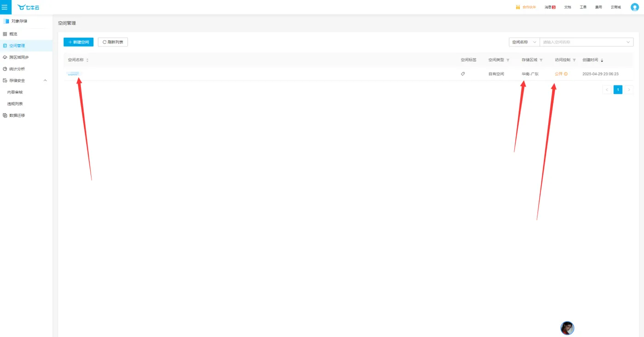Image resolution: width=644 pixels, height=337 pixels.
Task: Filter by 访问控制 funnel icon
Action: click(574, 60)
